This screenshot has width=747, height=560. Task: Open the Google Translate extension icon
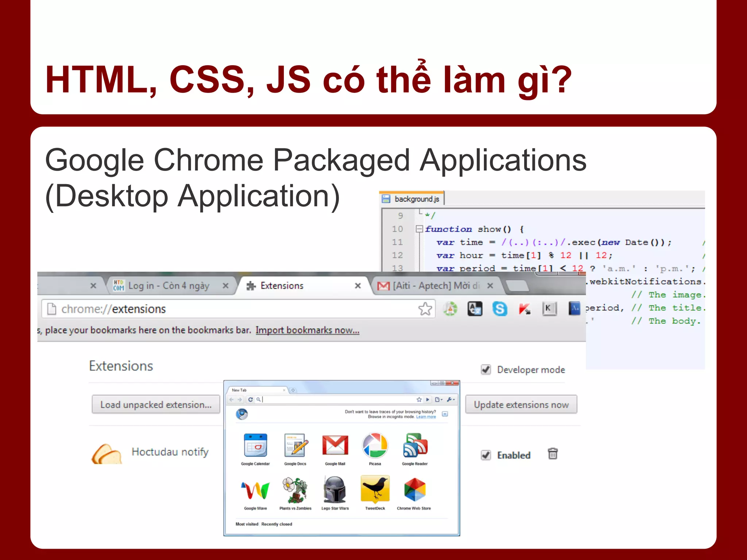point(475,309)
